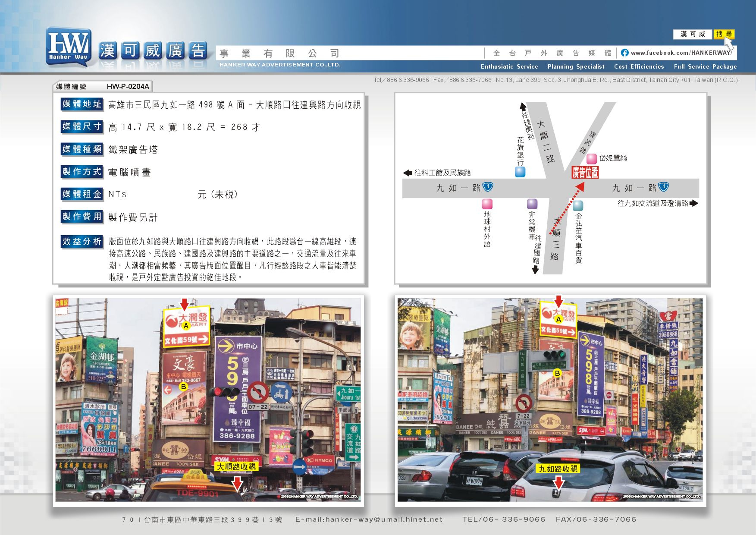The height and width of the screenshot is (535, 756).
Task: Click the 媒體地址 field label
Action: coord(82,104)
